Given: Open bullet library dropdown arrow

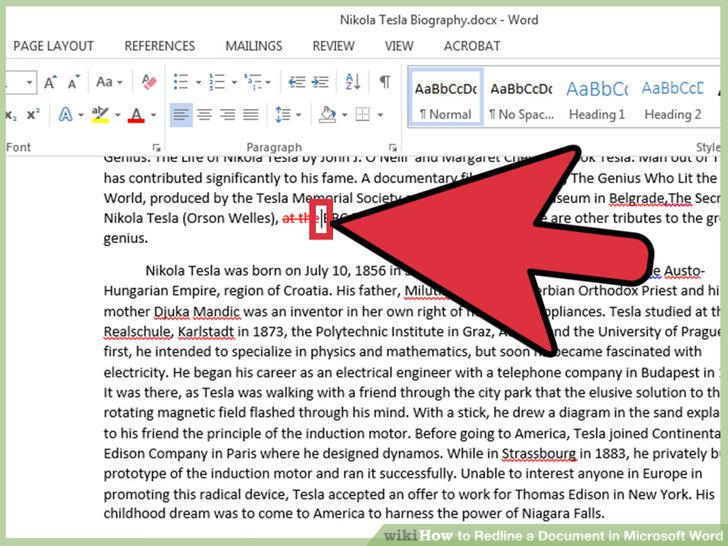Looking at the screenshot, I should 198,83.
